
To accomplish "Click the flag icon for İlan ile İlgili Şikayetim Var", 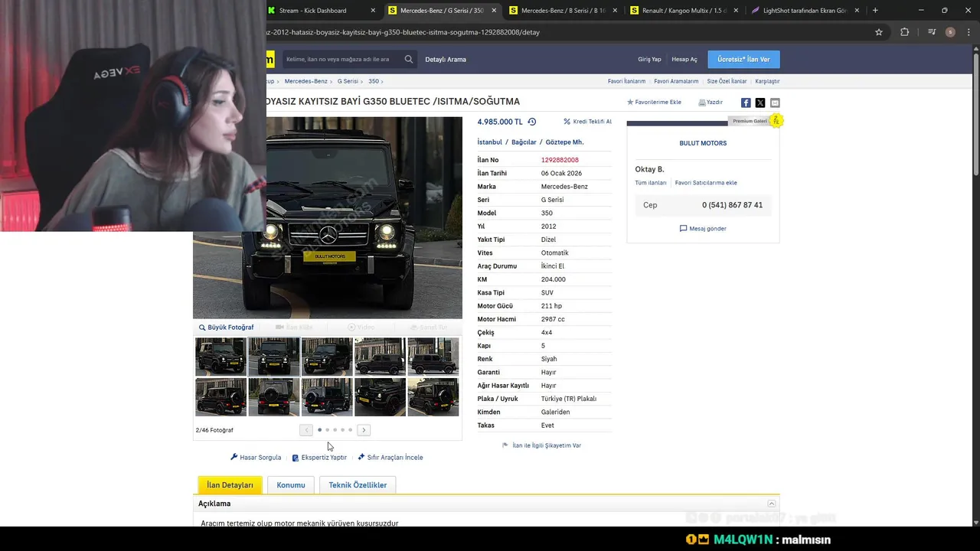I will (x=505, y=445).
